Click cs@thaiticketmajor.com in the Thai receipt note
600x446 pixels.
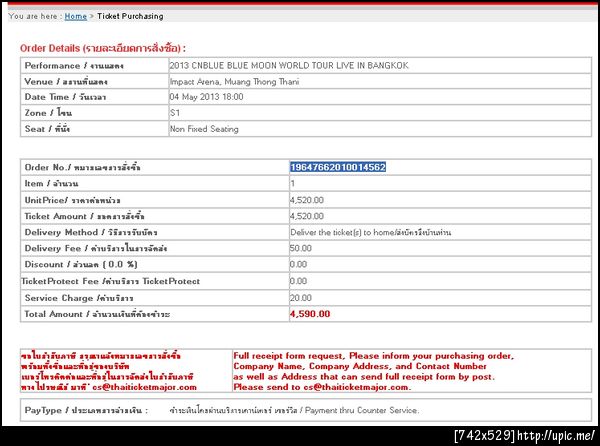(145, 387)
